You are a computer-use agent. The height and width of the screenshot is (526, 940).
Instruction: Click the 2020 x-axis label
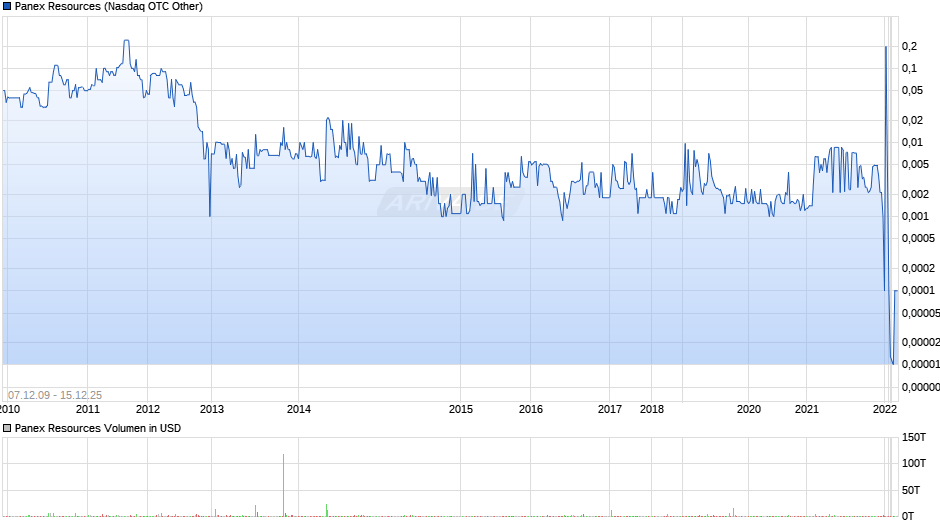[748, 409]
